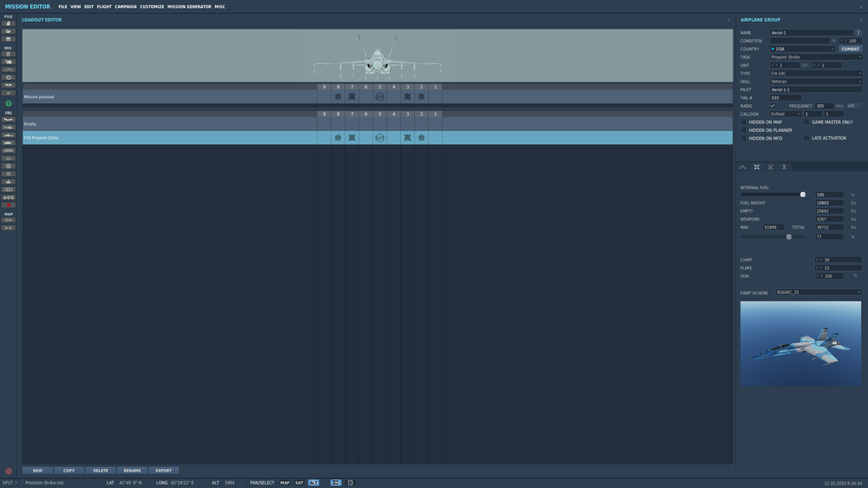Screen dimensions: 868x488
Task: Open the View menu
Action: [x=76, y=7]
